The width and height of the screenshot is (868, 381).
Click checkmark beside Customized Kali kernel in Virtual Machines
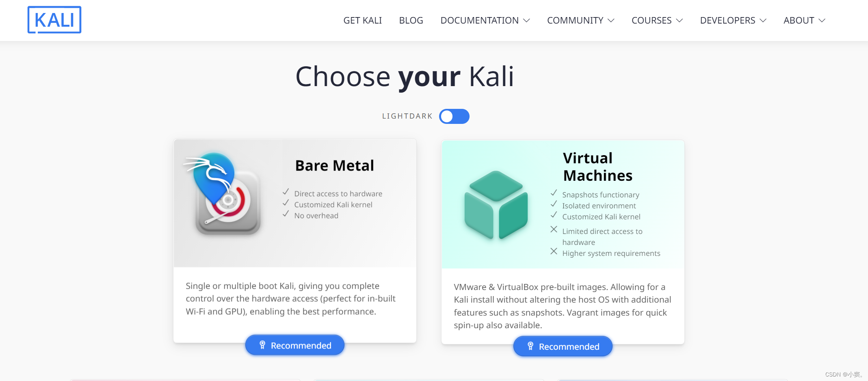pos(554,214)
